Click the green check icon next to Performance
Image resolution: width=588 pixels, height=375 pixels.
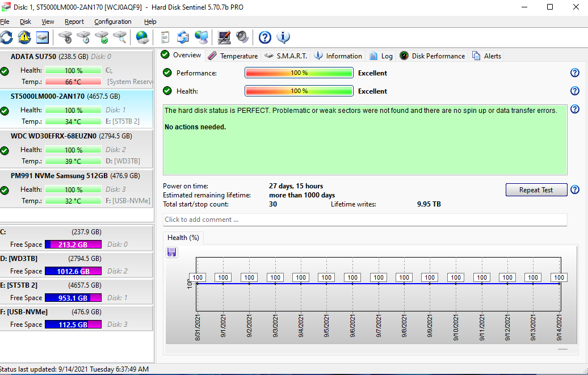(167, 73)
